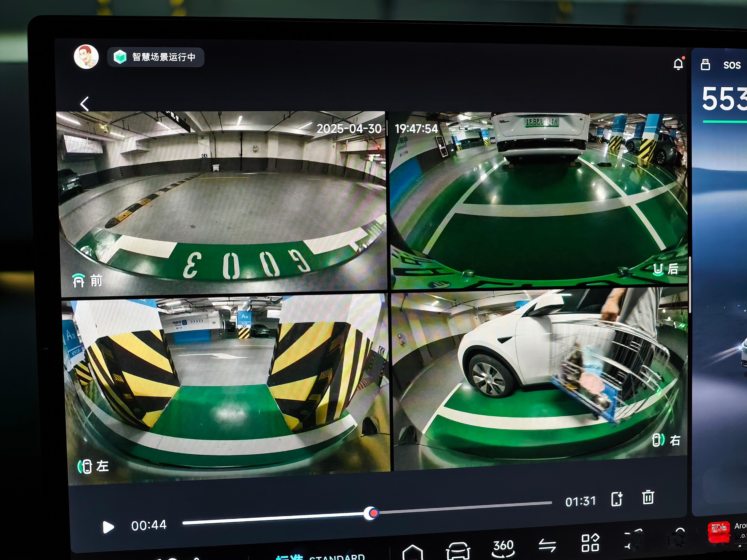Image resolution: width=747 pixels, height=560 pixels.
Task: Select the rear camera view 后
Action: point(665,269)
